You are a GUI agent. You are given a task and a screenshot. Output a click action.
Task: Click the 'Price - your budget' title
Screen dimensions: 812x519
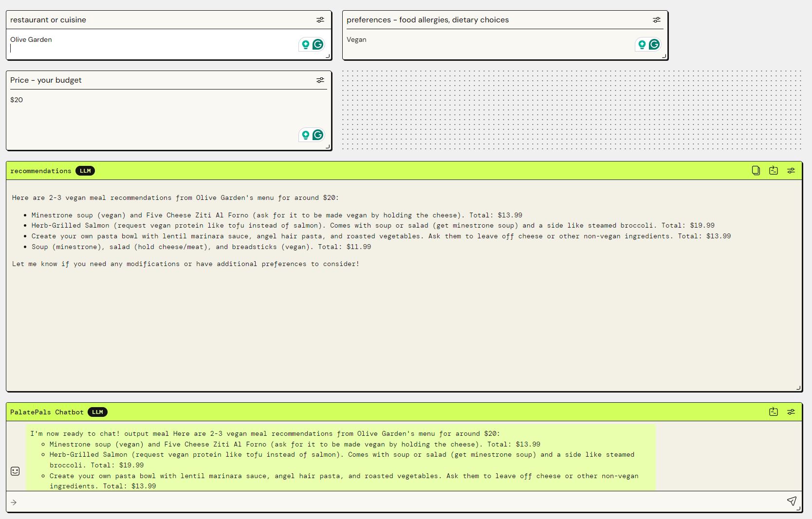click(46, 80)
